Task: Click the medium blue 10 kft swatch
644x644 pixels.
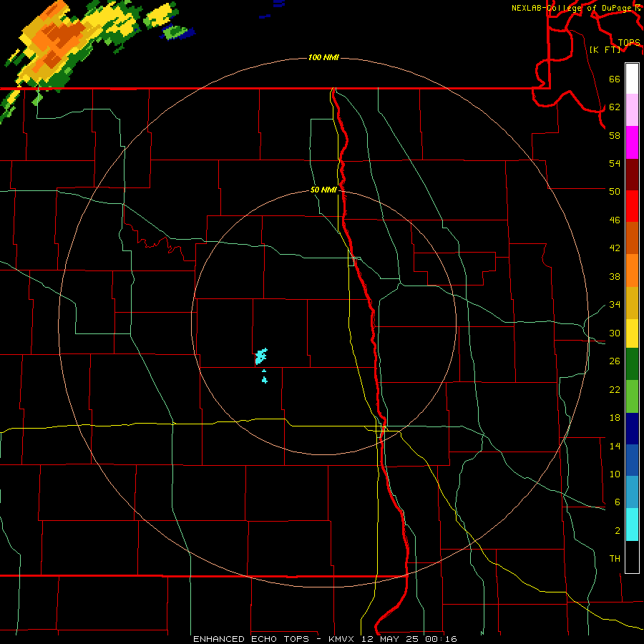Action: (x=632, y=460)
